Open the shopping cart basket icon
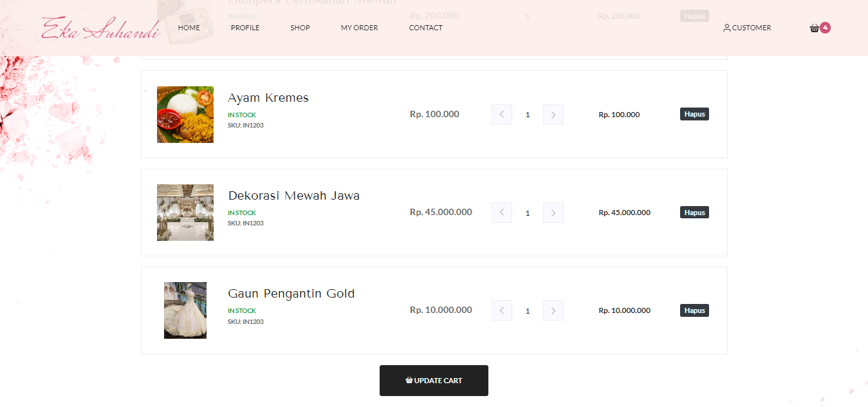Screen dimensions: 868x407 tap(815, 28)
